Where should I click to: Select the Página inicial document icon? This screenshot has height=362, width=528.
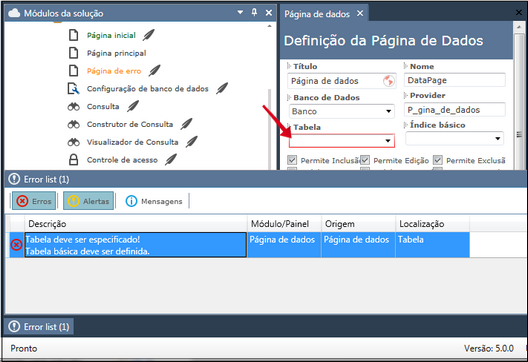click(73, 35)
